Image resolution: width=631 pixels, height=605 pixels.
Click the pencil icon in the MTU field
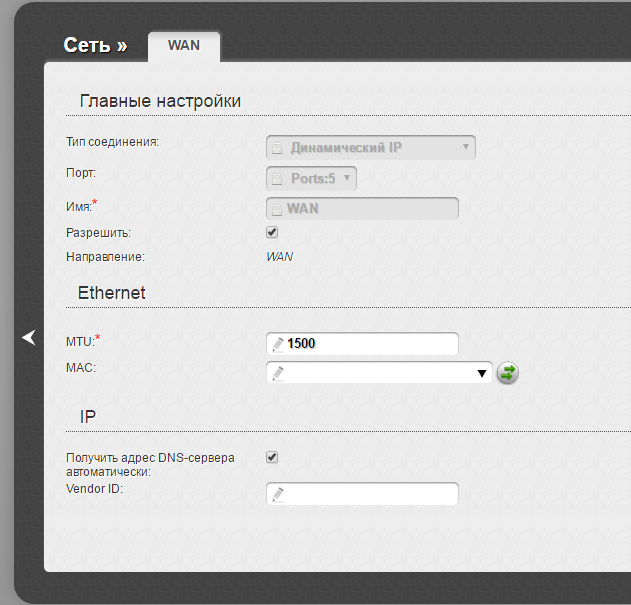click(x=278, y=344)
